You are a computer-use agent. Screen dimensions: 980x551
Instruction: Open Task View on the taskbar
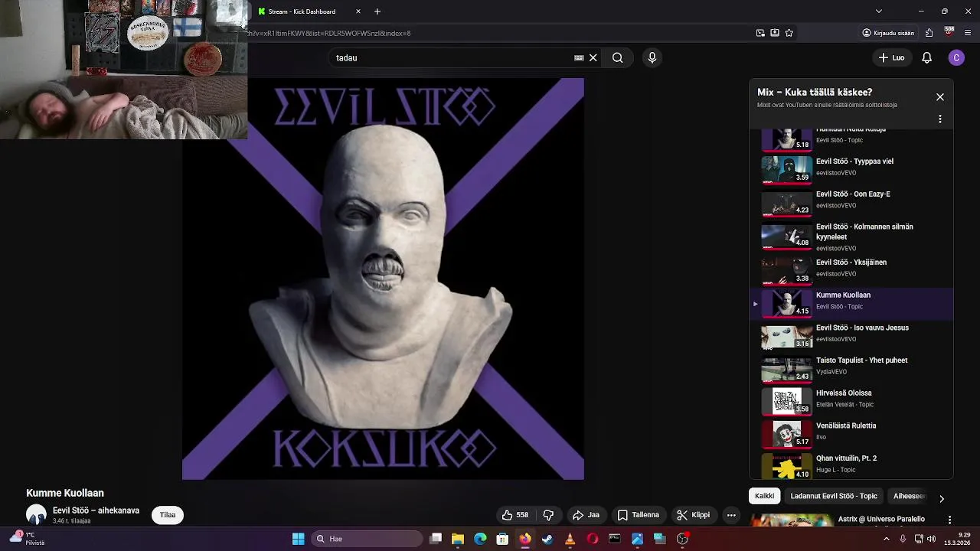(436, 539)
